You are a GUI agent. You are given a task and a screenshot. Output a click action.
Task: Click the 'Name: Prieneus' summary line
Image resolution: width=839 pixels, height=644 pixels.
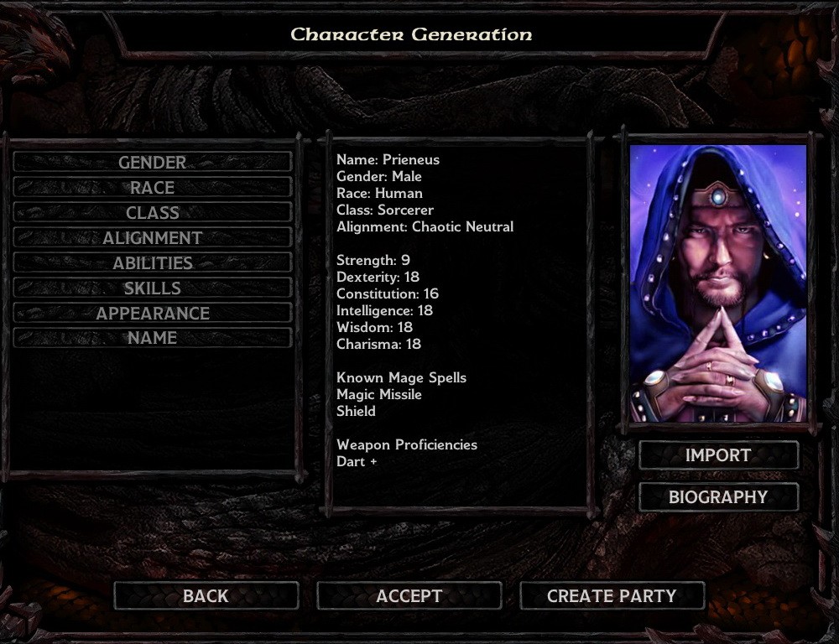pos(388,160)
